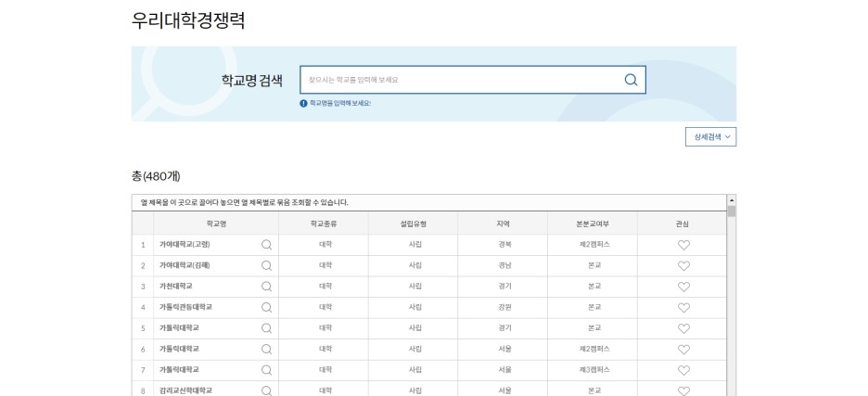Viewport: 868px width, 396px height.
Task: Click the table scrollbar thumb
Action: (x=732, y=211)
